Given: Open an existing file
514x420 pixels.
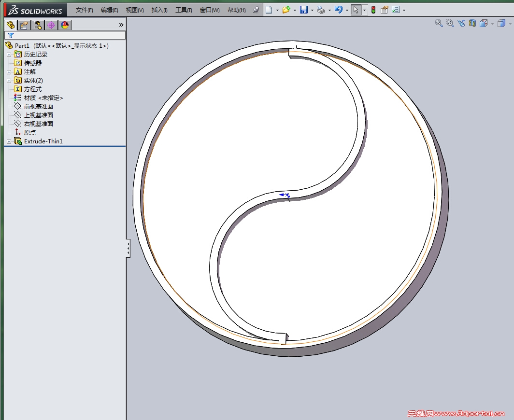Looking at the screenshot, I should pos(286,10).
